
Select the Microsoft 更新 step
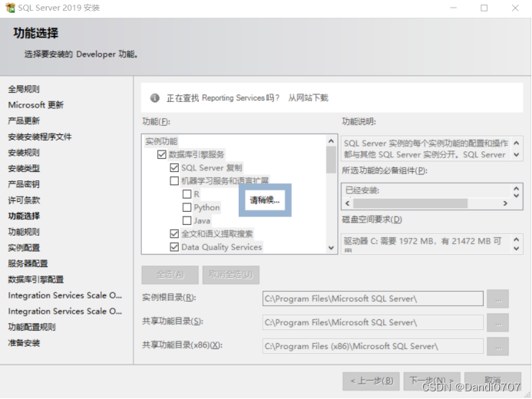[36, 105]
